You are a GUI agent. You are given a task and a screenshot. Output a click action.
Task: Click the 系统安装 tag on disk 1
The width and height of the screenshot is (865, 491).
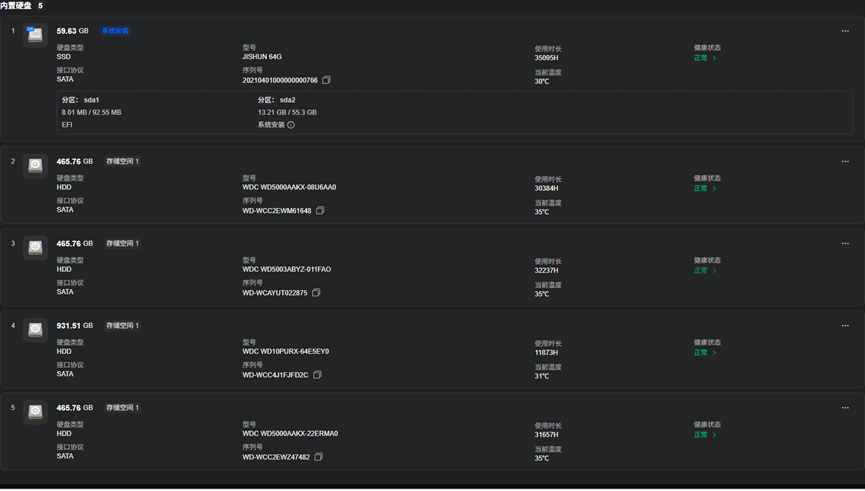point(115,31)
